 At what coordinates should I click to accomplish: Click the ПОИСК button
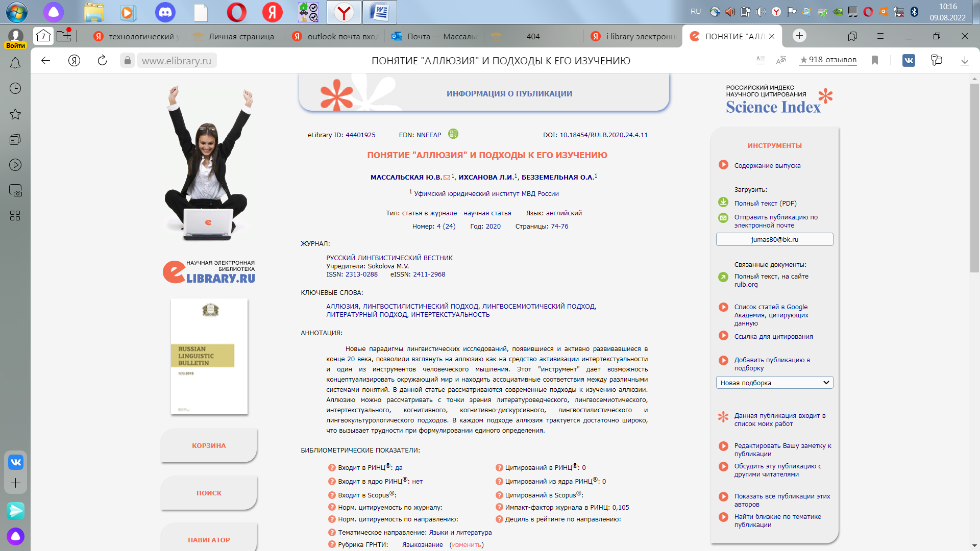209,493
